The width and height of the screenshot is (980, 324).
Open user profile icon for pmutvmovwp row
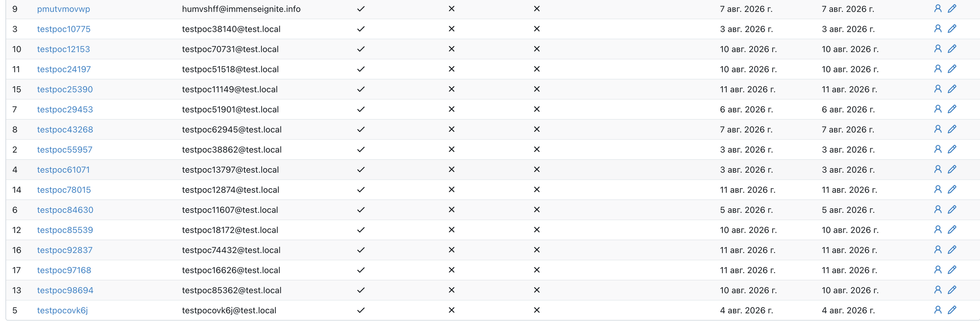coord(937,8)
